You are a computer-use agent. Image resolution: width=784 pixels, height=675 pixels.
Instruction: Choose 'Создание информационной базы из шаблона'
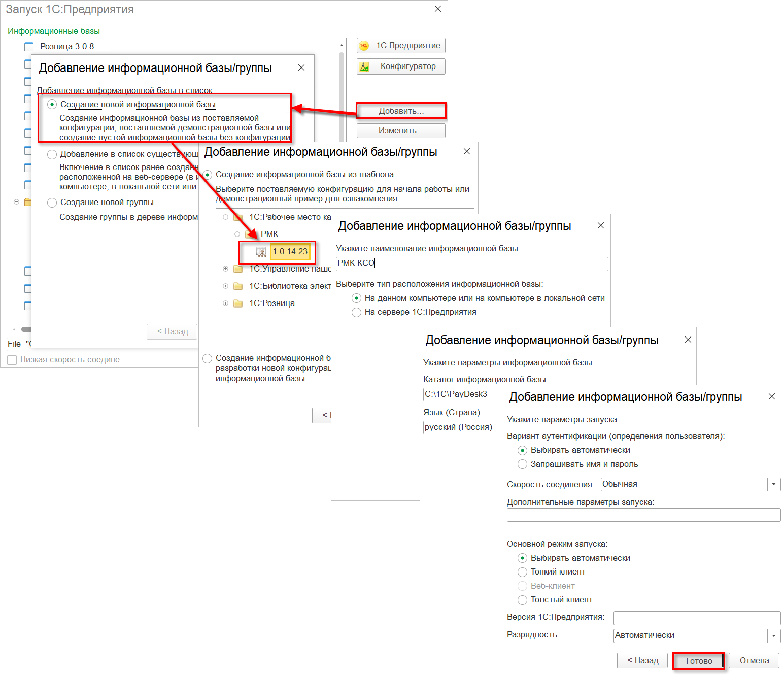point(208,175)
